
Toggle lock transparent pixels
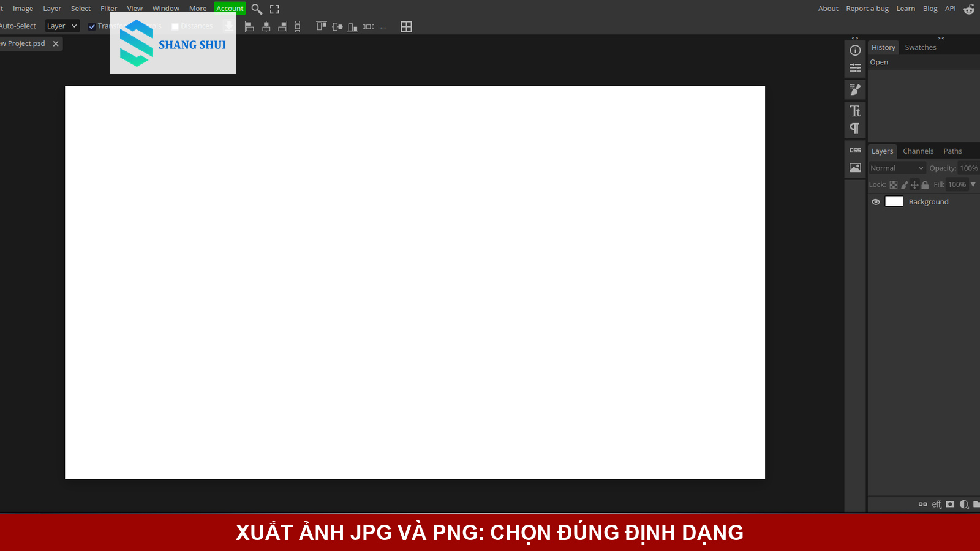point(894,185)
